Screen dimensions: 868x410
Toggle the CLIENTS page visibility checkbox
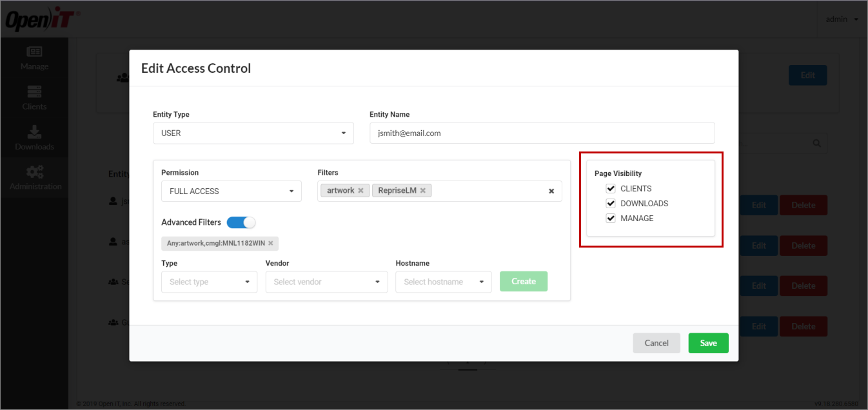(611, 189)
